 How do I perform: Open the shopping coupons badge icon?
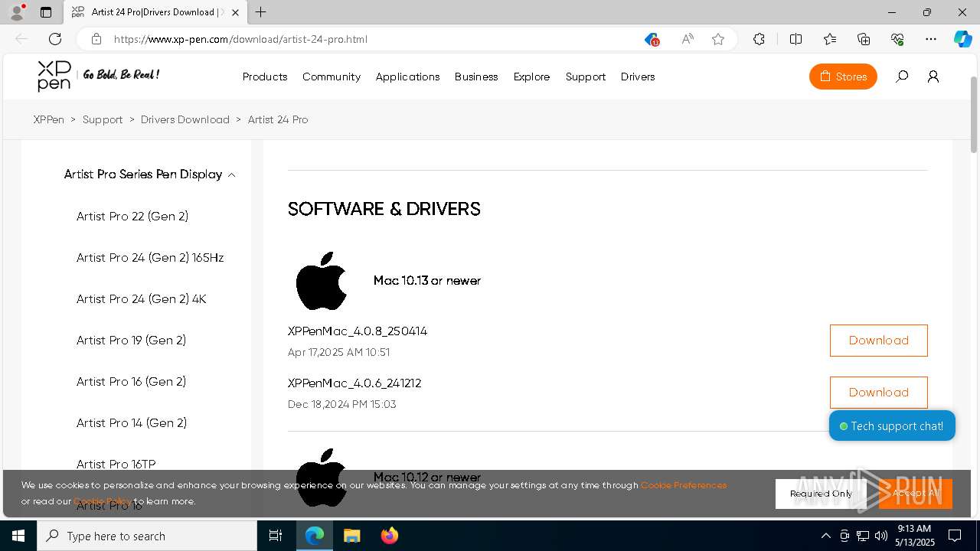(651, 39)
